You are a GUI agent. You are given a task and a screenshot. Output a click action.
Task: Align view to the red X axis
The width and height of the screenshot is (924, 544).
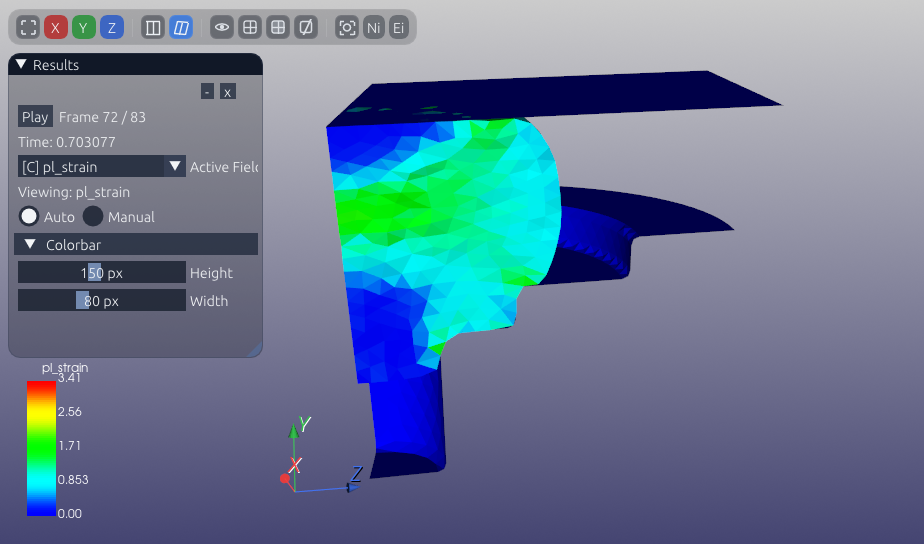click(x=55, y=27)
